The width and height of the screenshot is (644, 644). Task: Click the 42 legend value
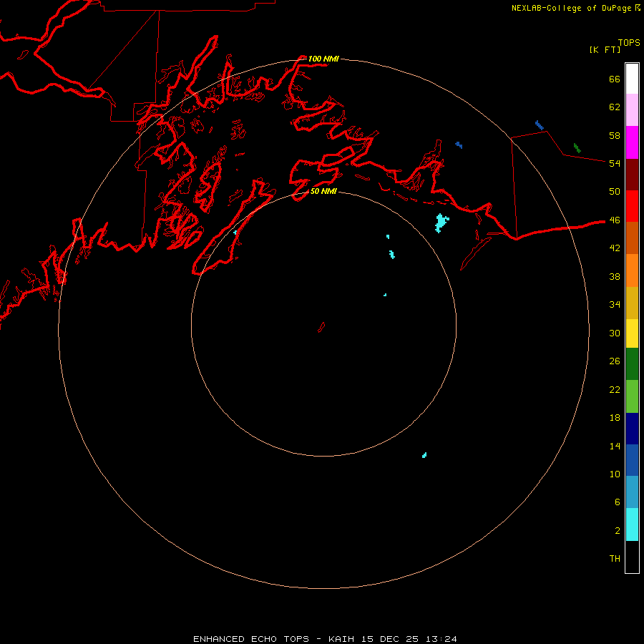point(615,248)
